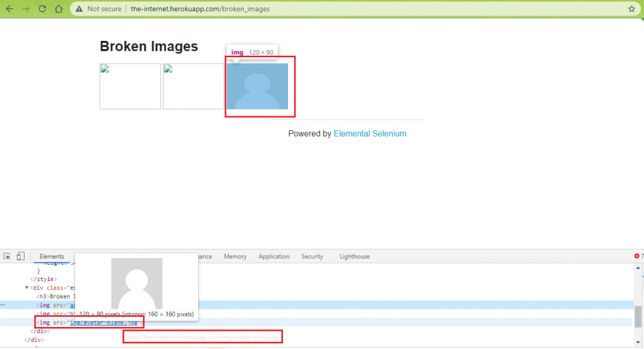This screenshot has width=644, height=349.
Task: Click the Powered by text
Action: click(x=309, y=133)
